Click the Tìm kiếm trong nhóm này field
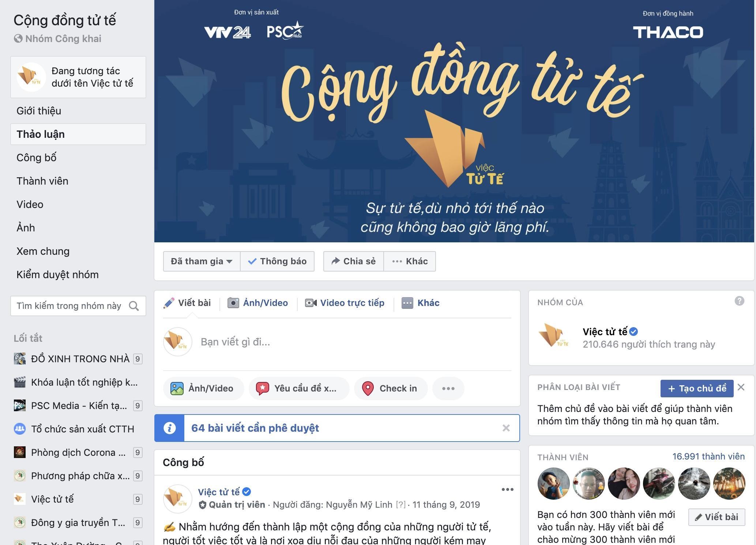 coord(78,306)
